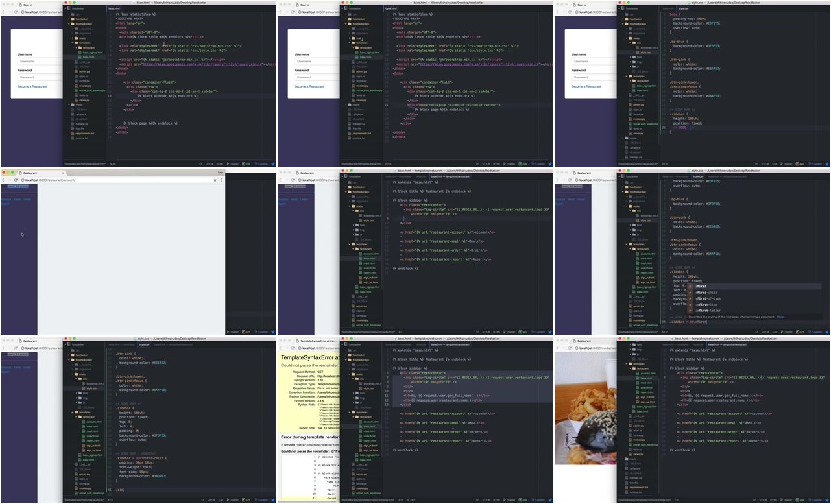This screenshot has height=504, width=831.
Task: Click the food photo in the browser
Action: coord(585,407)
